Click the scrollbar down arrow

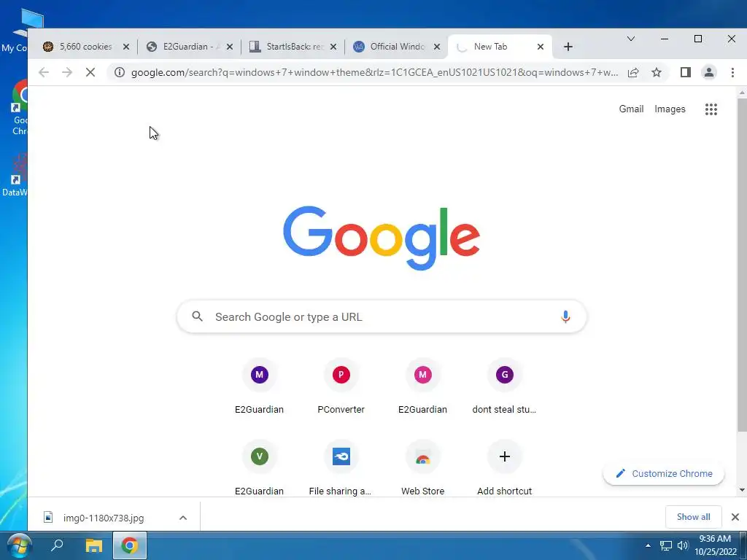(742, 490)
